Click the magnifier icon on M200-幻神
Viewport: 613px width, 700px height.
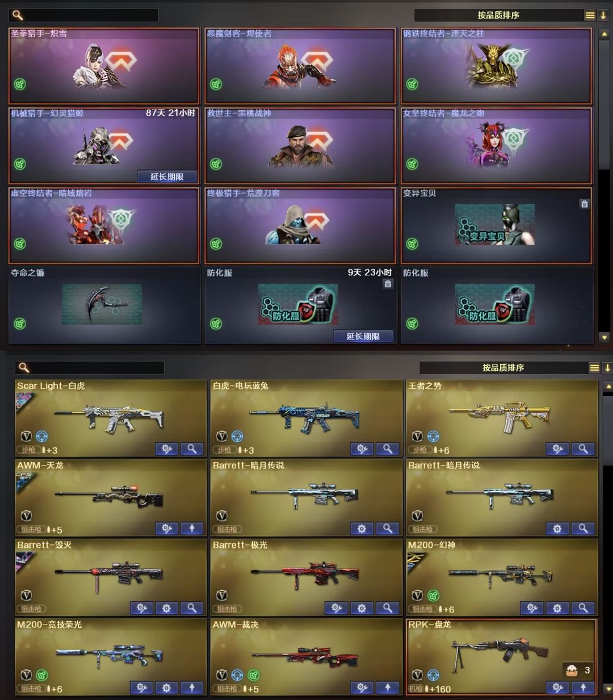point(583,608)
